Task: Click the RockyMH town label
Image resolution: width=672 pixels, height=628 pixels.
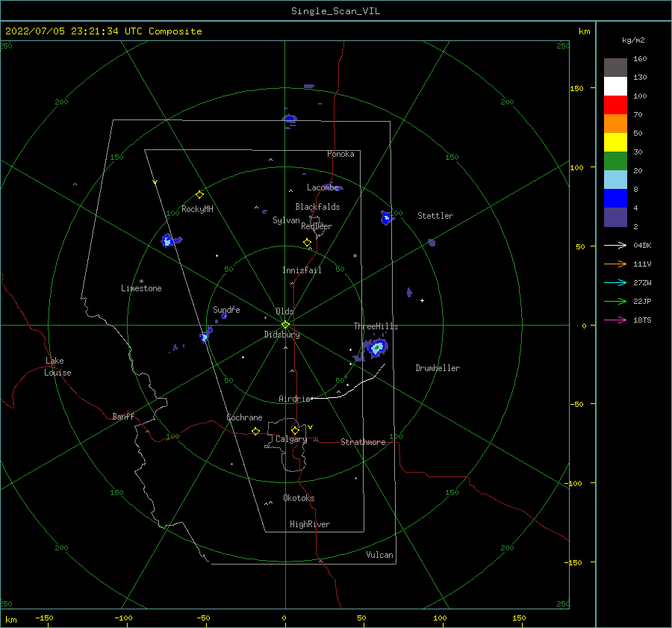Action: point(197,209)
